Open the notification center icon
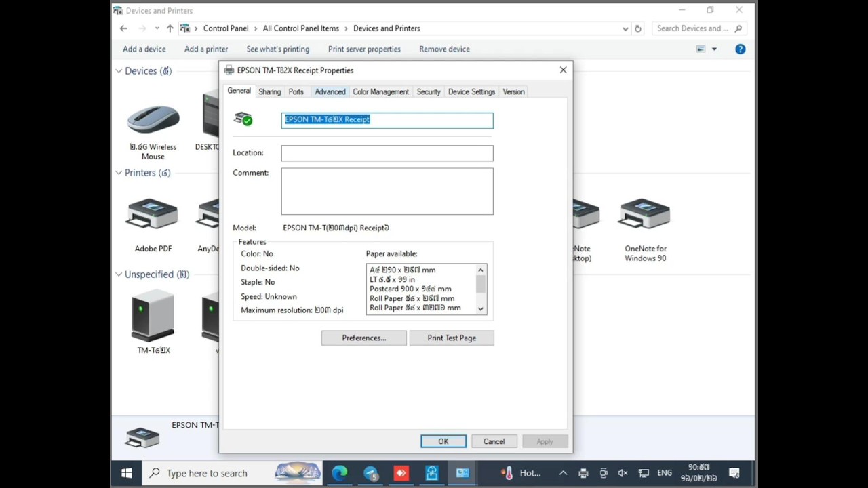This screenshot has width=868, height=488. pyautogui.click(x=734, y=473)
